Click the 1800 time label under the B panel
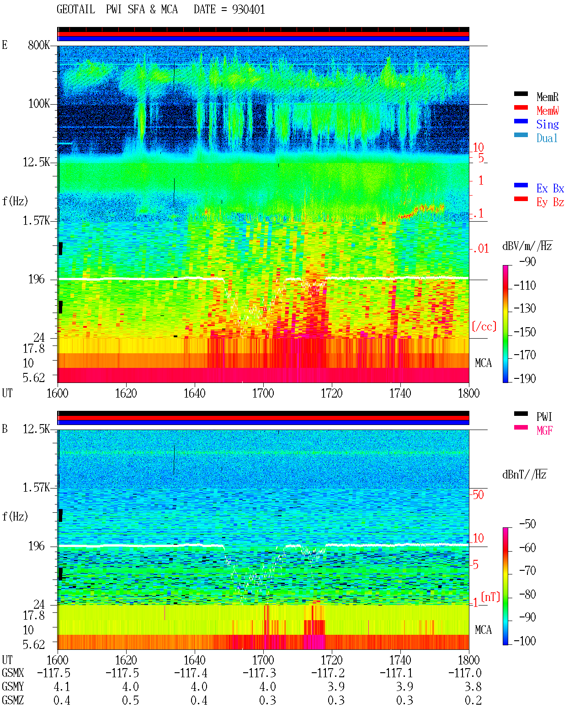This screenshot has height=728, width=585. click(x=468, y=660)
